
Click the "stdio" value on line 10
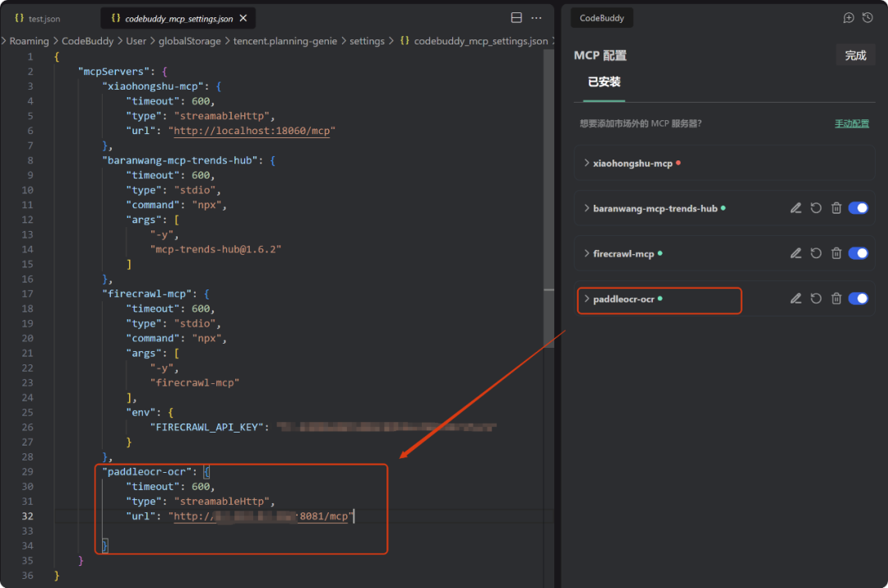pyautogui.click(x=195, y=190)
